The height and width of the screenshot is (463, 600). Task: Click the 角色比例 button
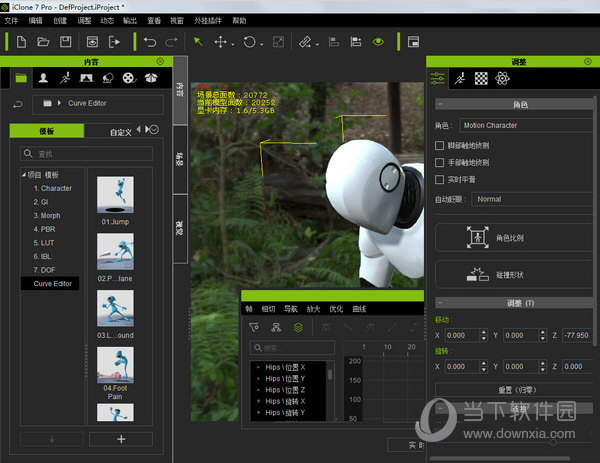pyautogui.click(x=514, y=238)
